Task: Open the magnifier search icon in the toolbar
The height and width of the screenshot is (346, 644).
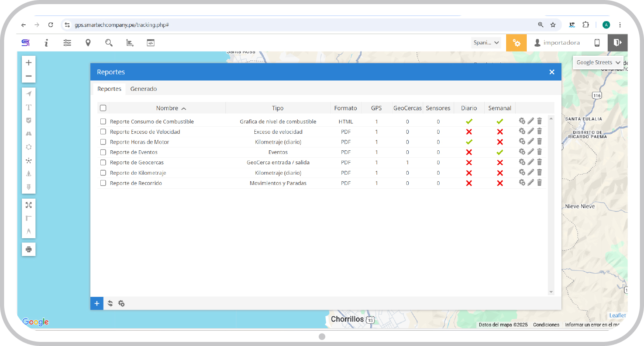Action: coord(109,43)
